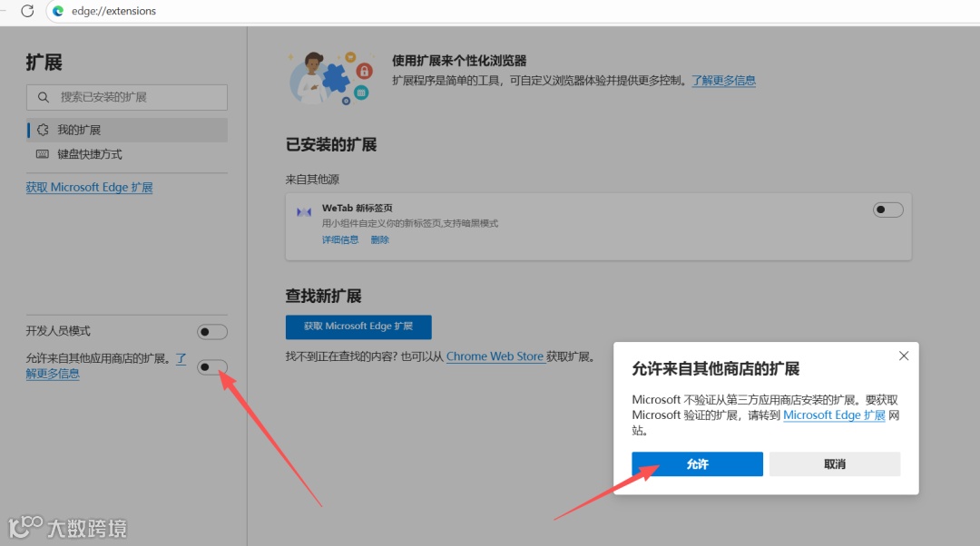Focus the search installed extensions field
980x546 pixels.
(127, 97)
